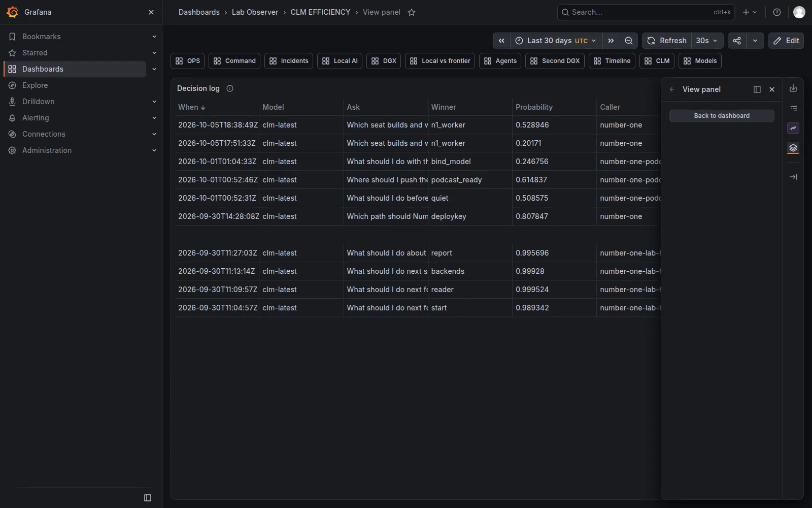Open the Timeline dashboard link
The height and width of the screenshot is (508, 812).
(x=612, y=61)
